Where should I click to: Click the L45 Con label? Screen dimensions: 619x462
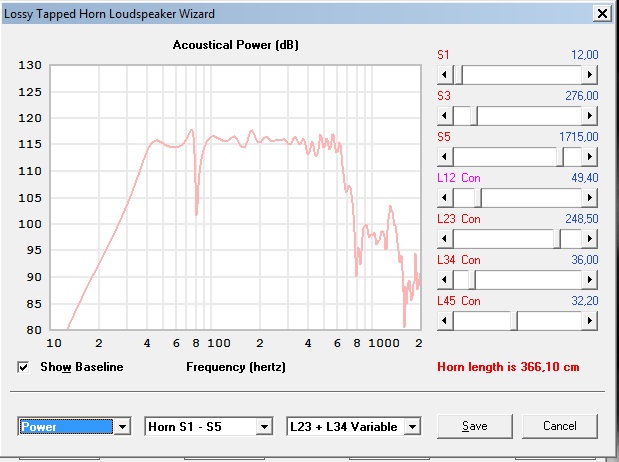click(x=459, y=301)
